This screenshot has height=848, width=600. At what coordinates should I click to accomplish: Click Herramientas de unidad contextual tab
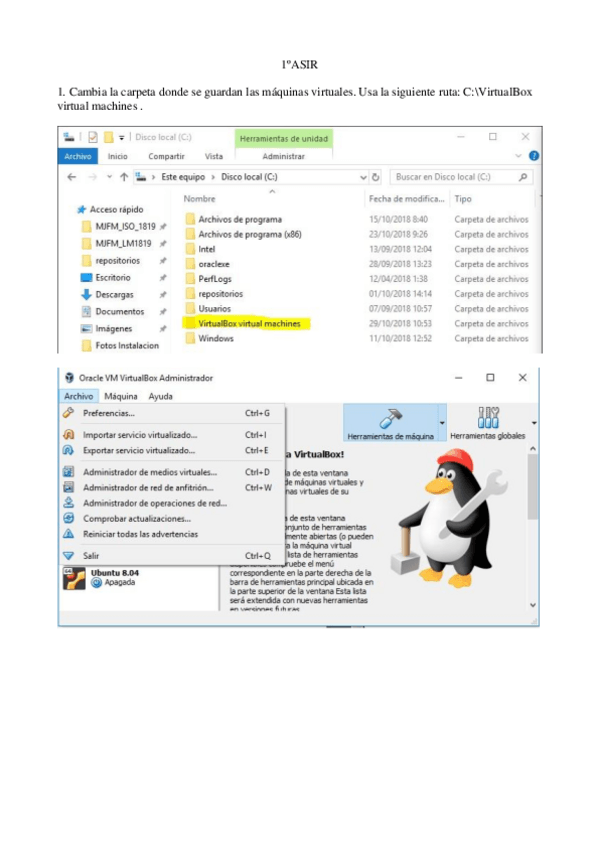click(283, 138)
